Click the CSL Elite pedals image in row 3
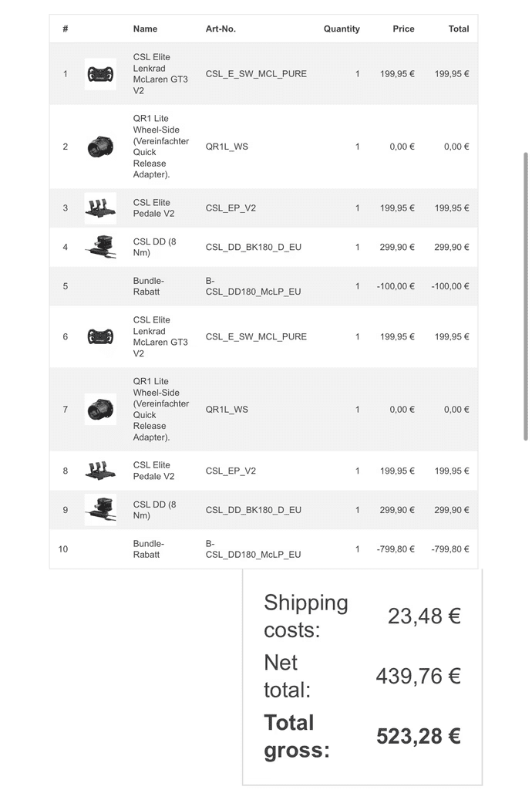Screen dimensions: 532x790 click(100, 208)
